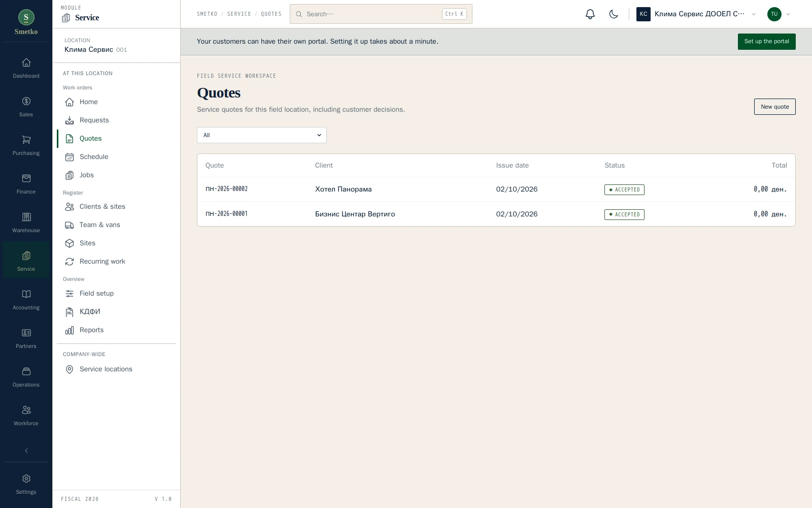
Task: Toggle dark mode moon icon
Action: [614, 14]
